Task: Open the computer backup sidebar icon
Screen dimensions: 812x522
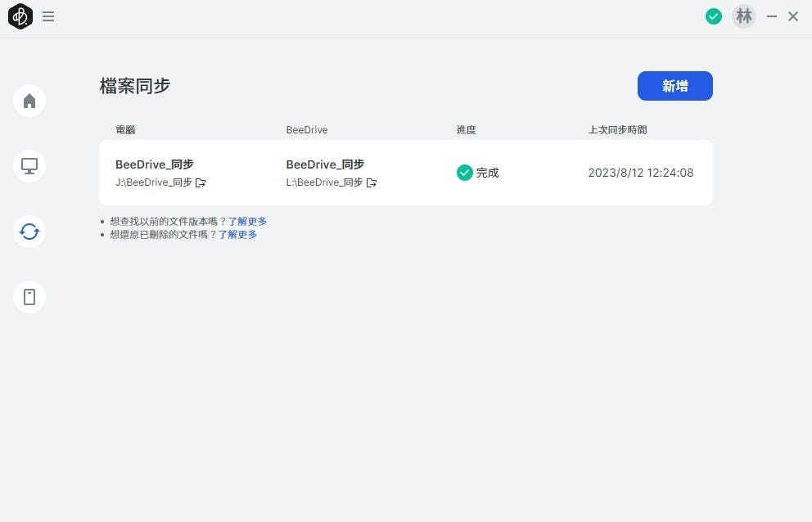Action: (29, 166)
